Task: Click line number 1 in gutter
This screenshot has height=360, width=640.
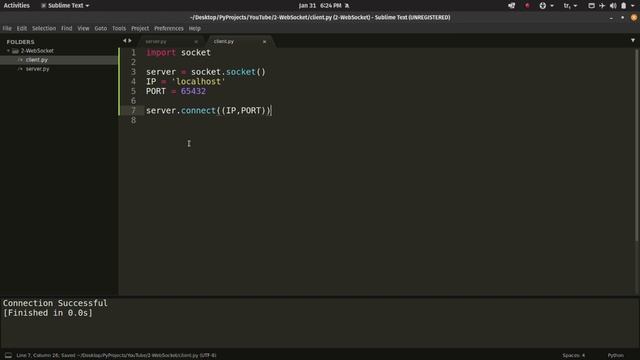Action: 133,53
